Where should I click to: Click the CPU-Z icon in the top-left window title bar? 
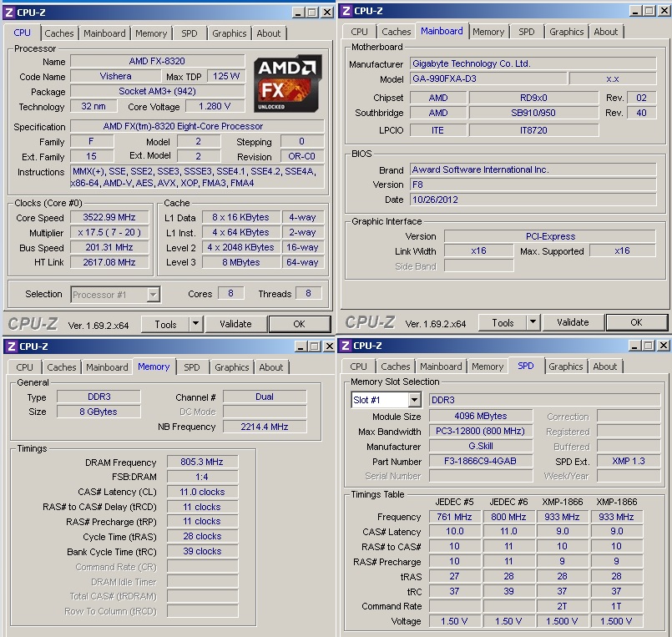point(9,13)
